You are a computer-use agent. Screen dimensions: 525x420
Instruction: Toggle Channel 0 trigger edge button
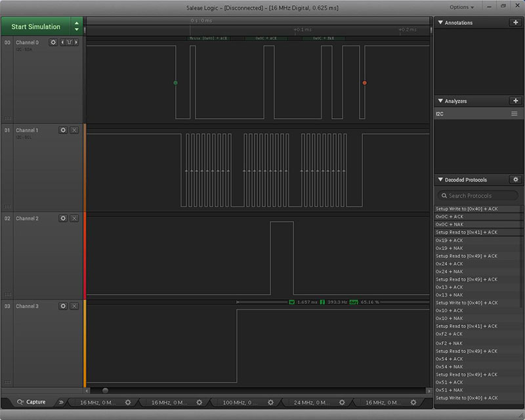tap(69, 43)
